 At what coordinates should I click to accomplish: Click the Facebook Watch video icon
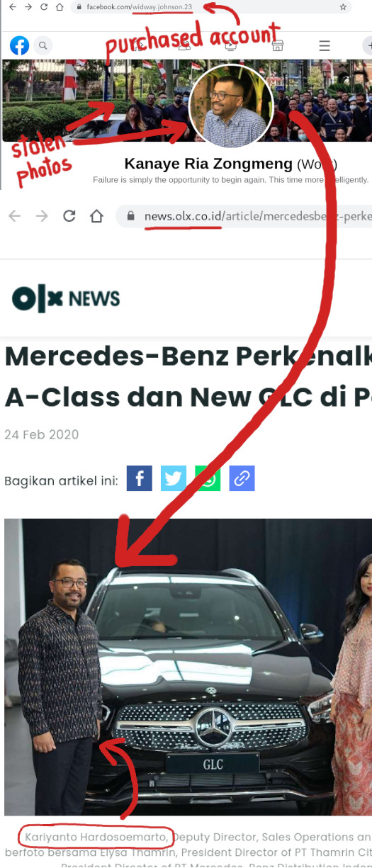[x=231, y=46]
